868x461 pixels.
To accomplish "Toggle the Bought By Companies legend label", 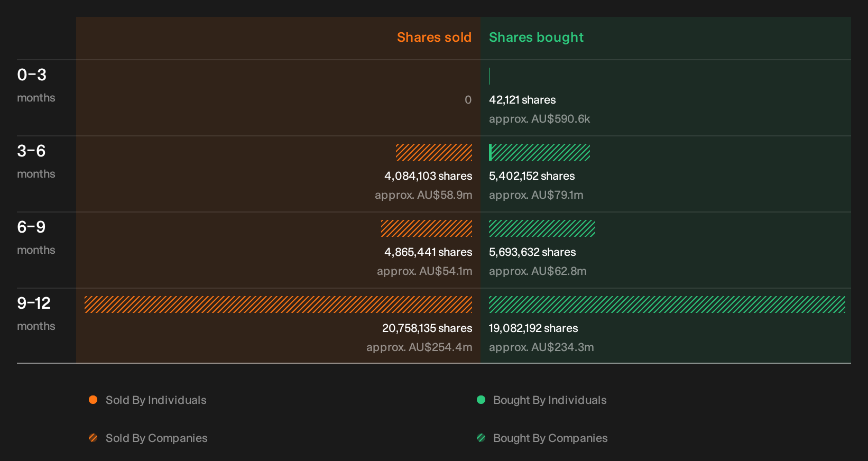I will (550, 438).
